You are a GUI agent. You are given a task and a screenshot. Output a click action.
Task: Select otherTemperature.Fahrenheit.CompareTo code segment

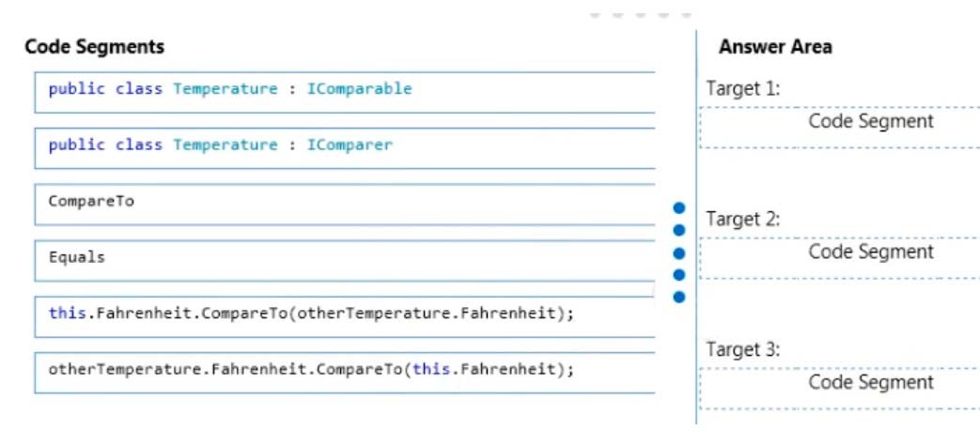tap(345, 374)
